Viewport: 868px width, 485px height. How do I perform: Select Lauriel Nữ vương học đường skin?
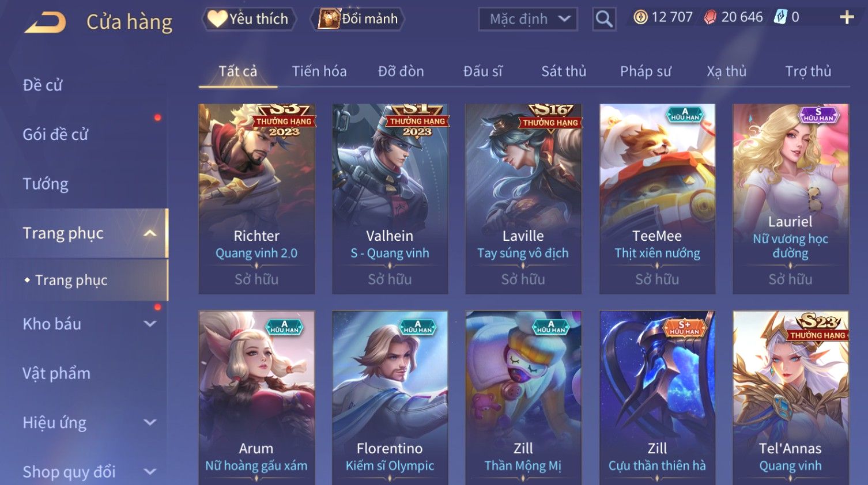click(x=790, y=199)
